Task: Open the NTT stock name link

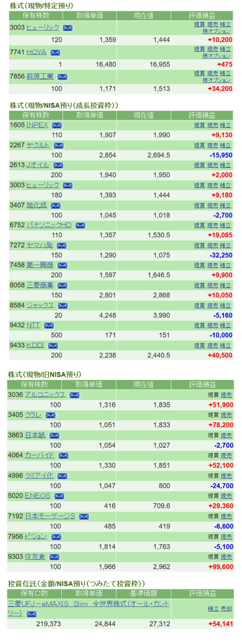Action: [x=33, y=325]
